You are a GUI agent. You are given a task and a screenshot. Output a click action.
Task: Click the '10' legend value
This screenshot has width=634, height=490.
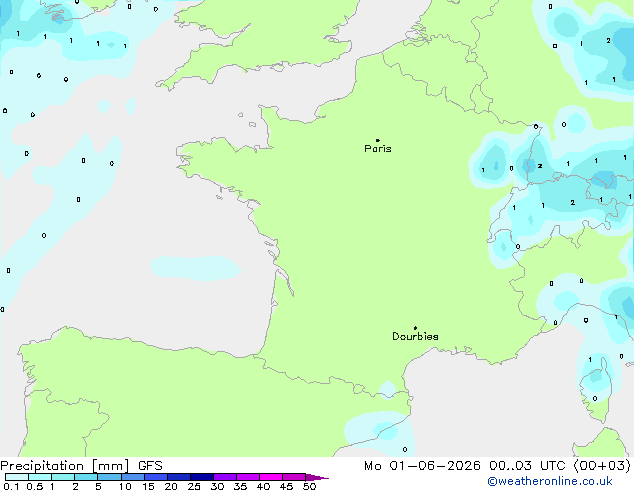tap(125, 486)
